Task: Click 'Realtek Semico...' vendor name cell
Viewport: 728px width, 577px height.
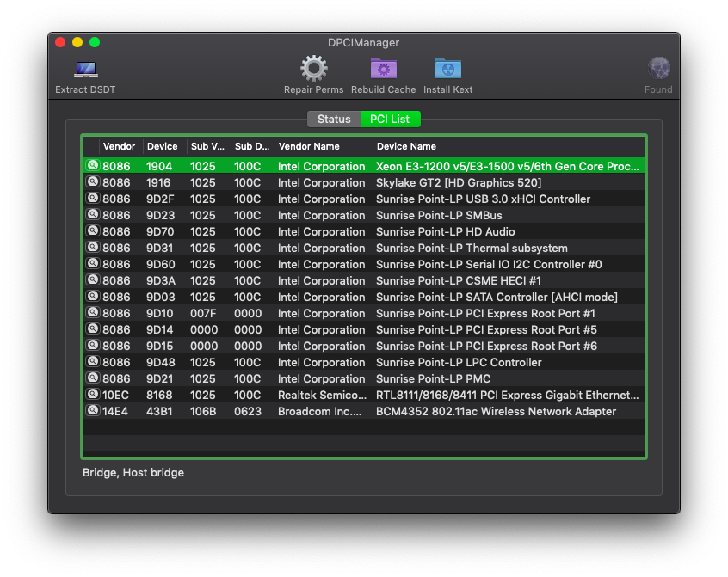Action: coord(322,396)
